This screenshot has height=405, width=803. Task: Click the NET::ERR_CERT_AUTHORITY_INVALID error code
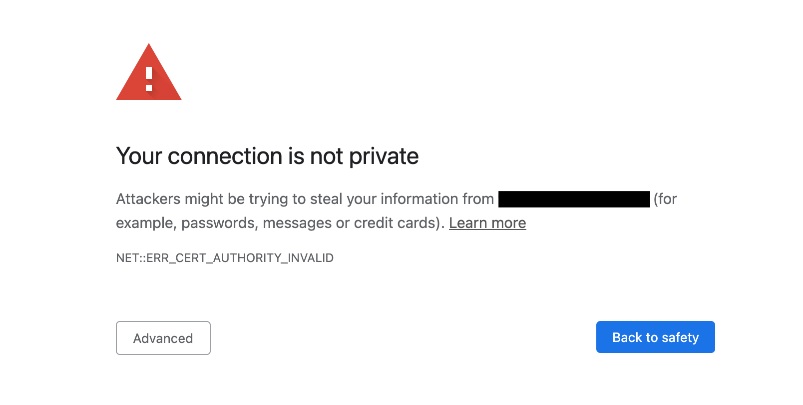pyautogui.click(x=224, y=258)
